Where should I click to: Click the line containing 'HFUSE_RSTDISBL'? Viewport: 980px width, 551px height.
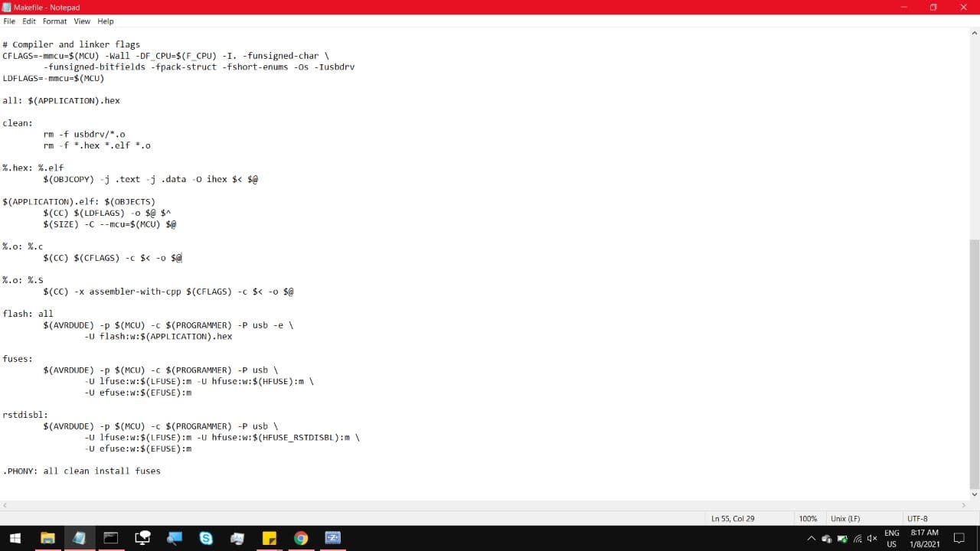point(222,437)
